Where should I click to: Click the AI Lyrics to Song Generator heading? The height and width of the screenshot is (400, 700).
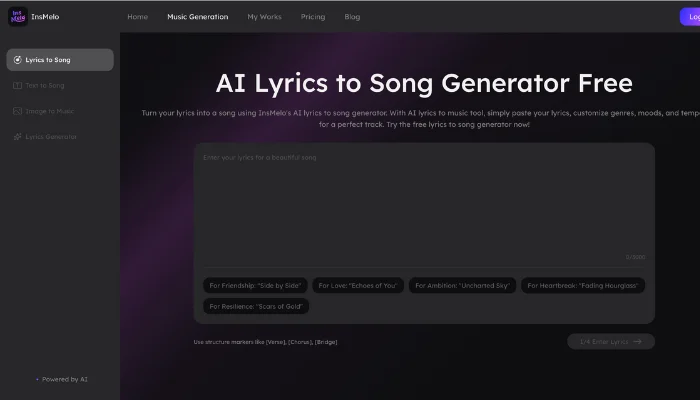[x=424, y=83]
